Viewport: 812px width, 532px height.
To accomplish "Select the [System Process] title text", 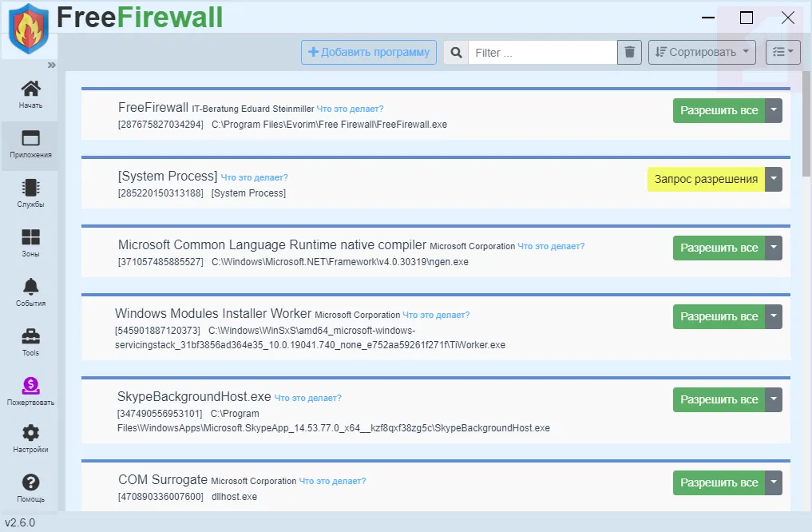I will (x=168, y=176).
